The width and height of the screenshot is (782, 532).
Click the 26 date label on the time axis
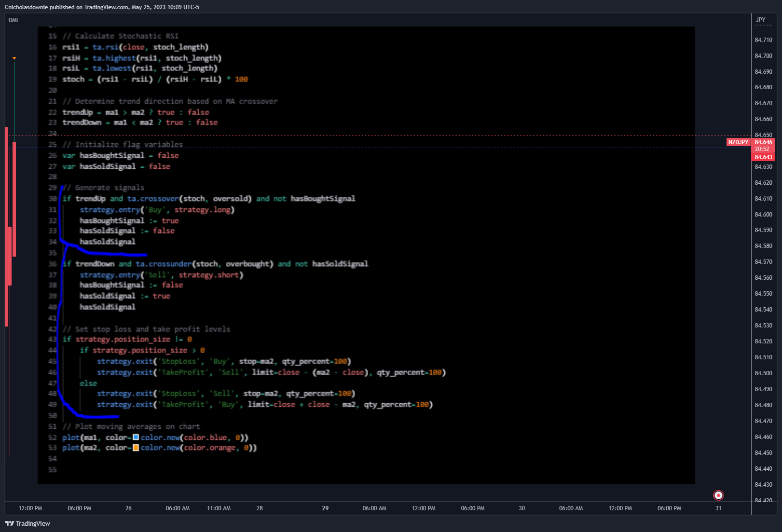tap(128, 508)
